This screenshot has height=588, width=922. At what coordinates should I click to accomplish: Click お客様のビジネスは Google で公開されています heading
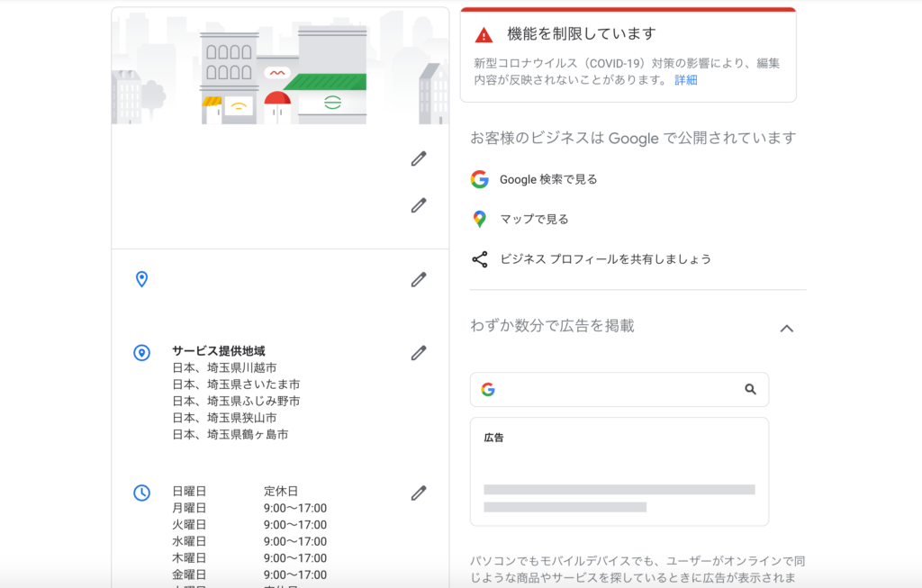[x=633, y=138]
